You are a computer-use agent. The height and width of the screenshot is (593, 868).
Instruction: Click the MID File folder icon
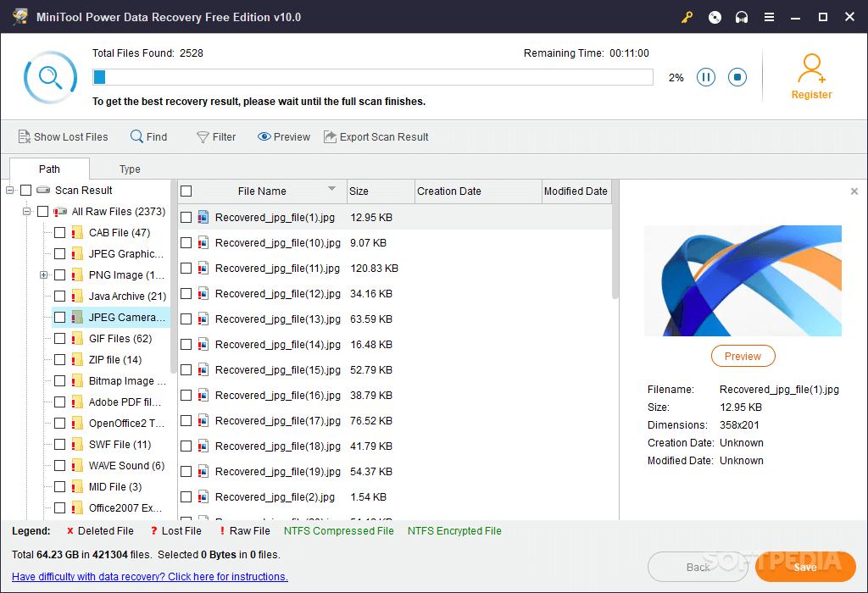(77, 487)
